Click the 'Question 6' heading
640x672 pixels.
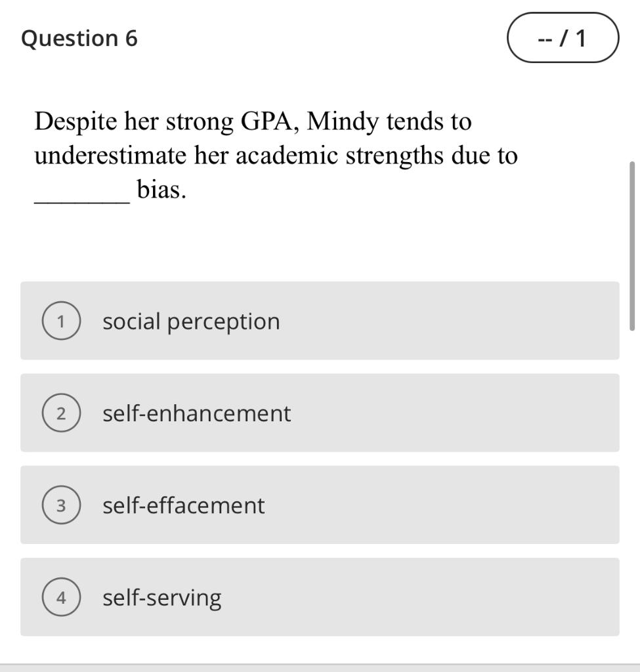pyautogui.click(x=79, y=37)
